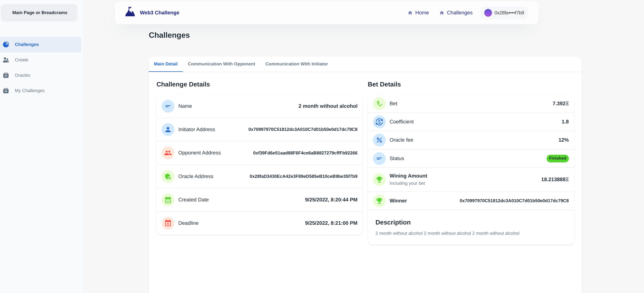Click the oracle fee value 12%
The width and height of the screenshot is (644, 293).
pyautogui.click(x=563, y=140)
